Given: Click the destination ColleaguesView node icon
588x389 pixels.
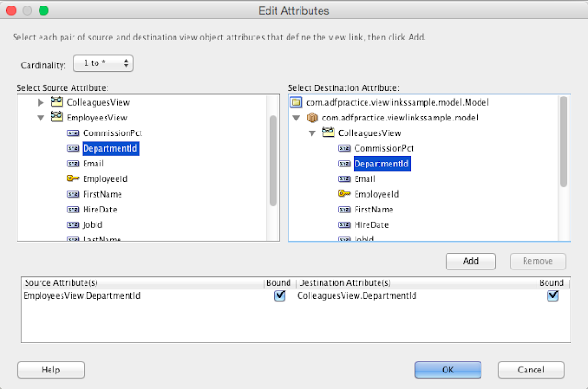Looking at the screenshot, I should 328,133.
